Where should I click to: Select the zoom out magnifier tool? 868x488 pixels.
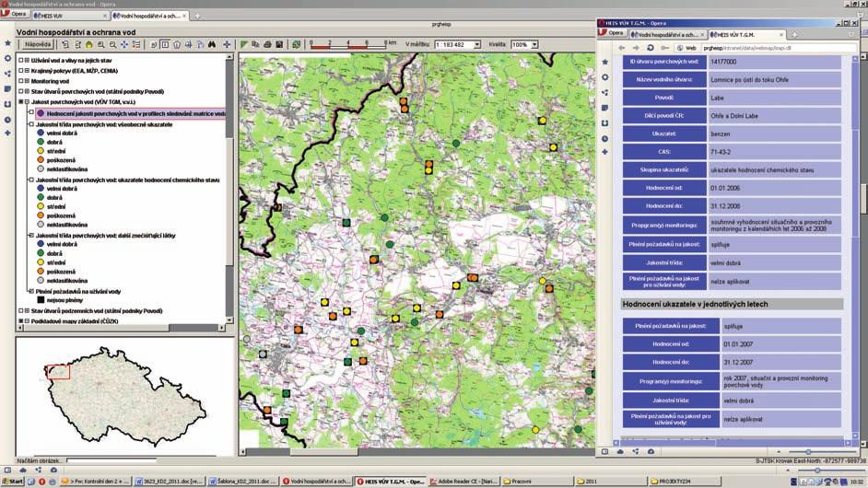tap(112, 44)
